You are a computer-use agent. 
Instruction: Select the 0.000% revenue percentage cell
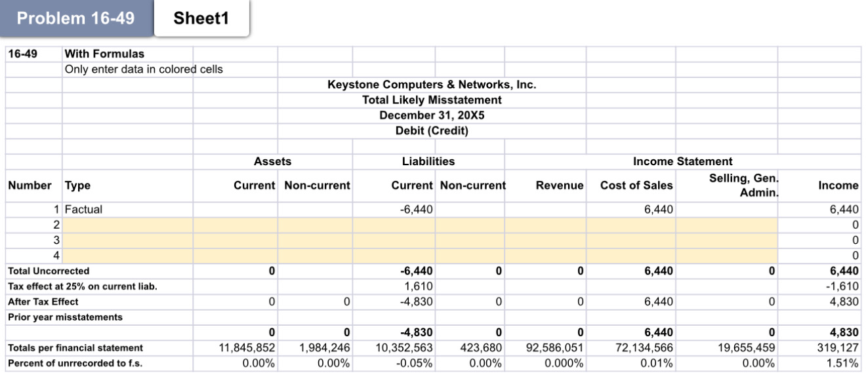(546, 363)
